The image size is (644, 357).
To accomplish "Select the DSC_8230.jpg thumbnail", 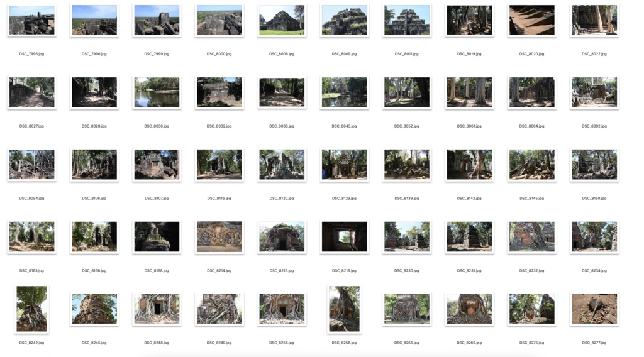I will pos(407,237).
